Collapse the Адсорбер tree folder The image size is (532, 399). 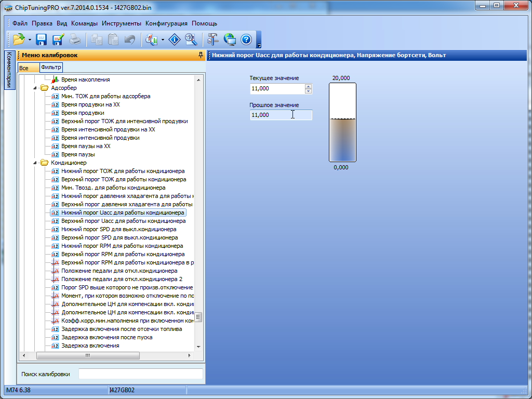click(x=36, y=88)
